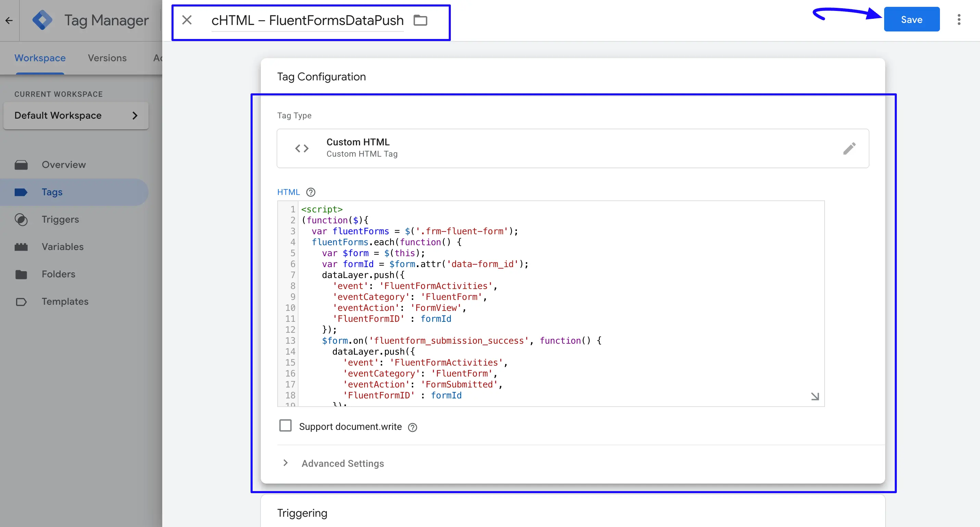Click code line 13 fluentform_submission_success
980x527 pixels.
coord(462,340)
